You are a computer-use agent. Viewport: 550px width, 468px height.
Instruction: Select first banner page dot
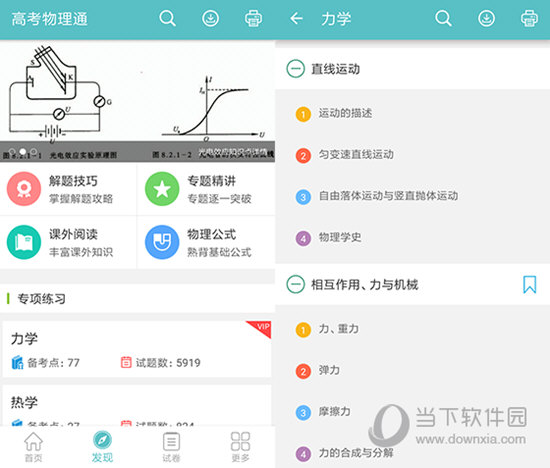point(12,152)
